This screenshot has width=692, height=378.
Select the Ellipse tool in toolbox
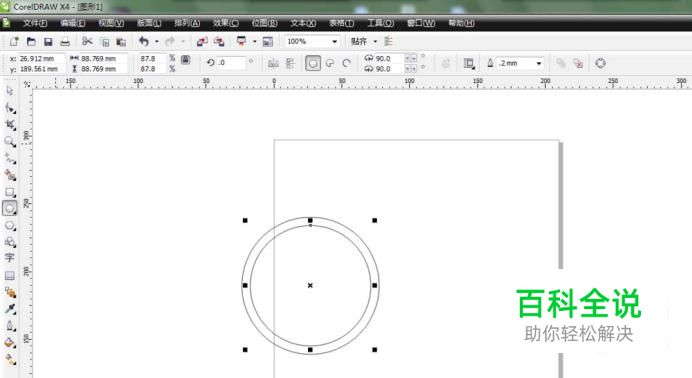pyautogui.click(x=10, y=208)
